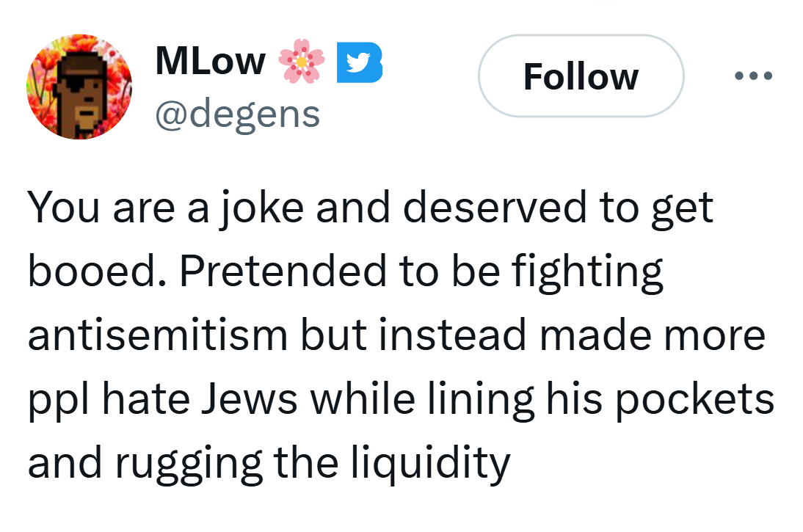Open the @degens profile handle
The image size is (803, 532).
point(237,114)
